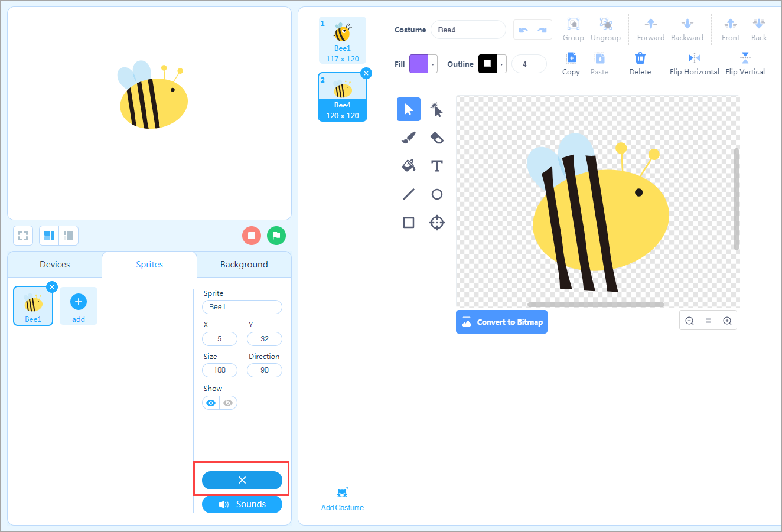Open the Outline color dropdown

click(x=502, y=64)
